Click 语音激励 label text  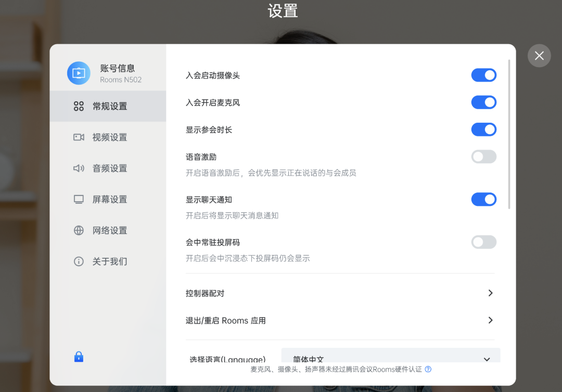(201, 157)
